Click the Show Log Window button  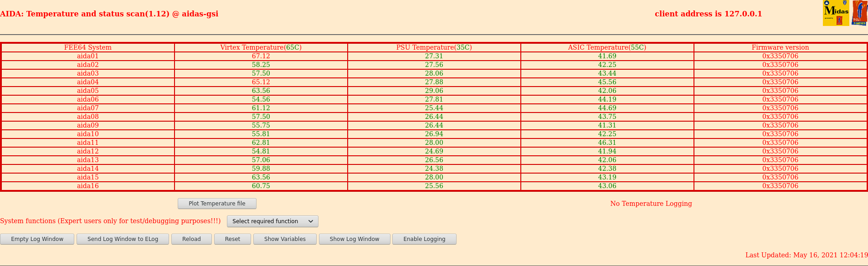354,239
